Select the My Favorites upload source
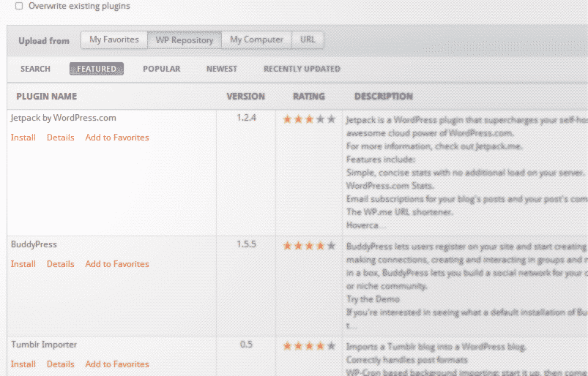Viewport: 588px width, 376px height. coord(113,40)
